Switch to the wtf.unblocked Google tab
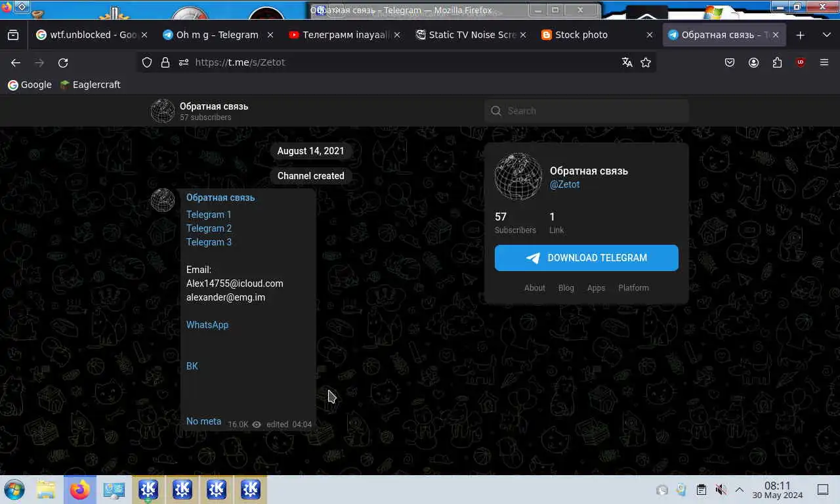 coord(92,35)
